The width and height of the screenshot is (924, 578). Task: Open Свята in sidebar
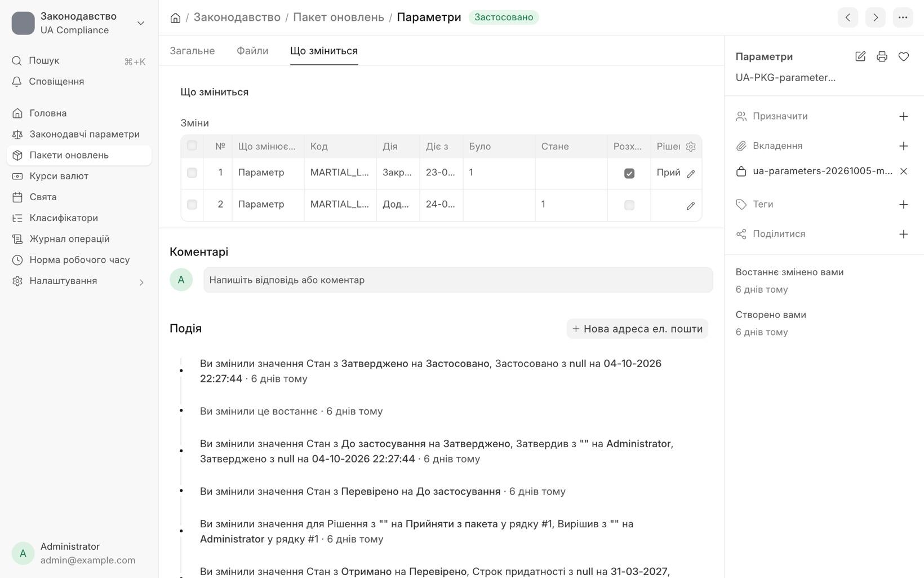(x=79, y=197)
